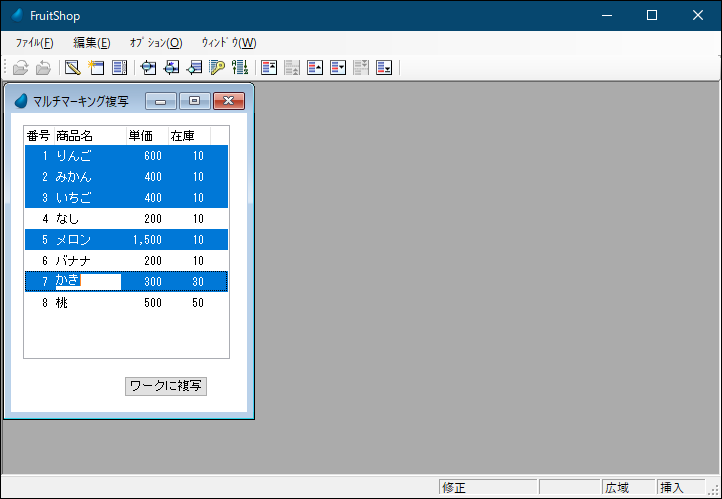
Task: Open the ファイル(F) menu
Action: 34,43
